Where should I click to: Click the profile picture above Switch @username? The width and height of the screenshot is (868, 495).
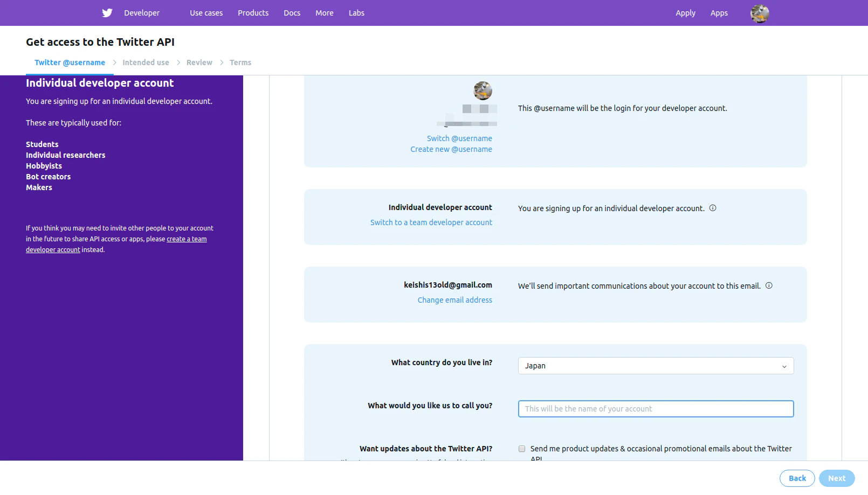coord(483,90)
